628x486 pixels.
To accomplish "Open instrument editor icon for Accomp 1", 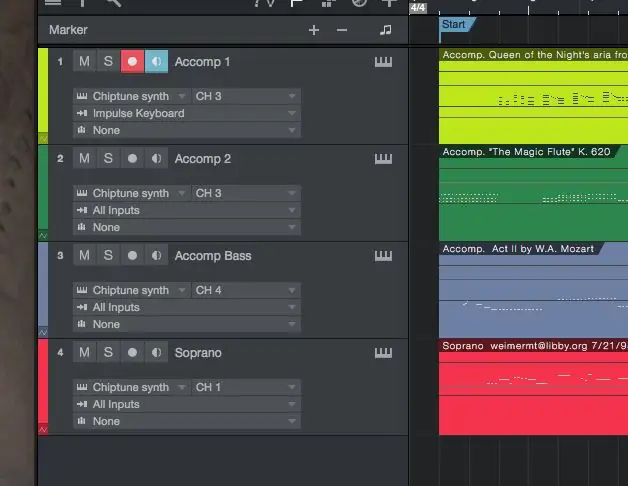I will tap(383, 62).
